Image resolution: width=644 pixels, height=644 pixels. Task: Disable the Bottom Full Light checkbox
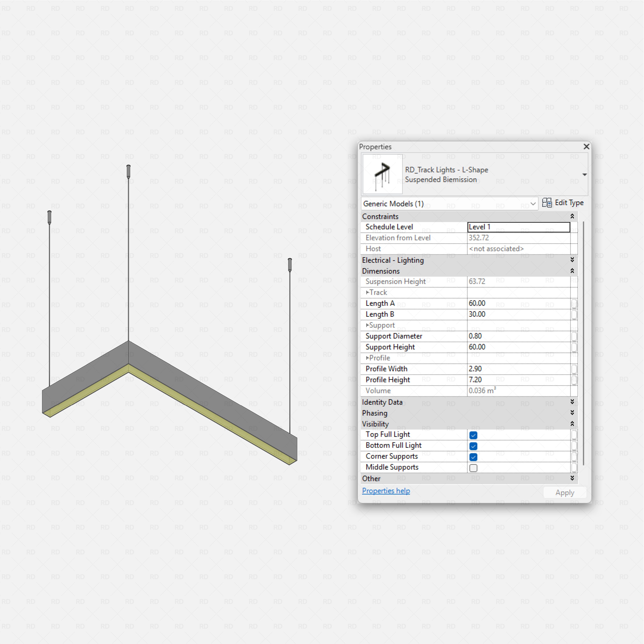click(x=473, y=446)
